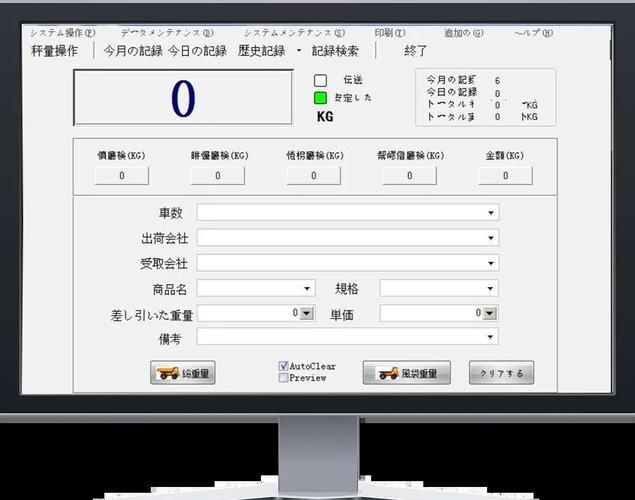Click the green stable-indicator square
This screenshot has height=500, width=635.
[320, 98]
